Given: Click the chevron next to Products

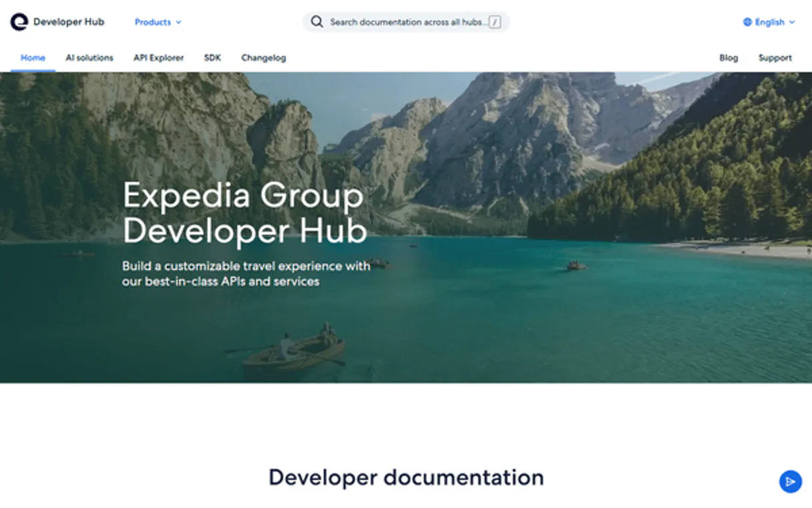Looking at the screenshot, I should (177, 22).
